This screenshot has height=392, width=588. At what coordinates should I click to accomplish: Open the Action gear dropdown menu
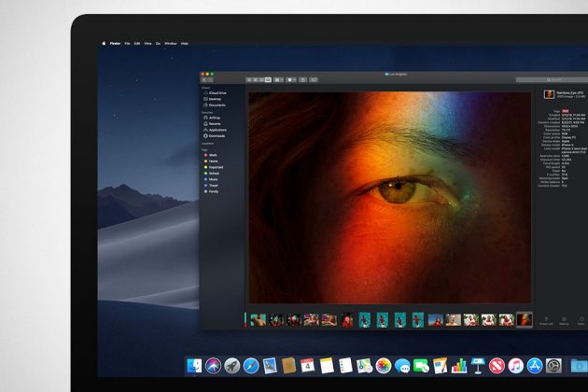coord(290,80)
